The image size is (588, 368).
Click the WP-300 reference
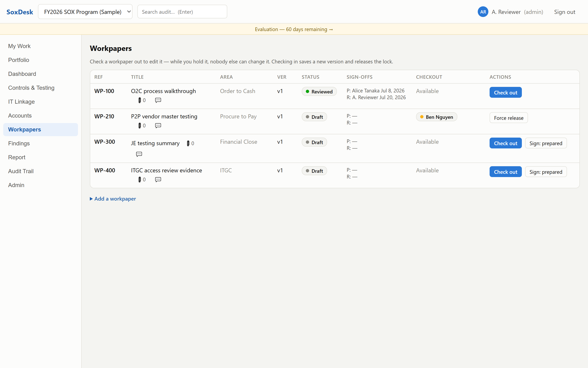pyautogui.click(x=105, y=142)
